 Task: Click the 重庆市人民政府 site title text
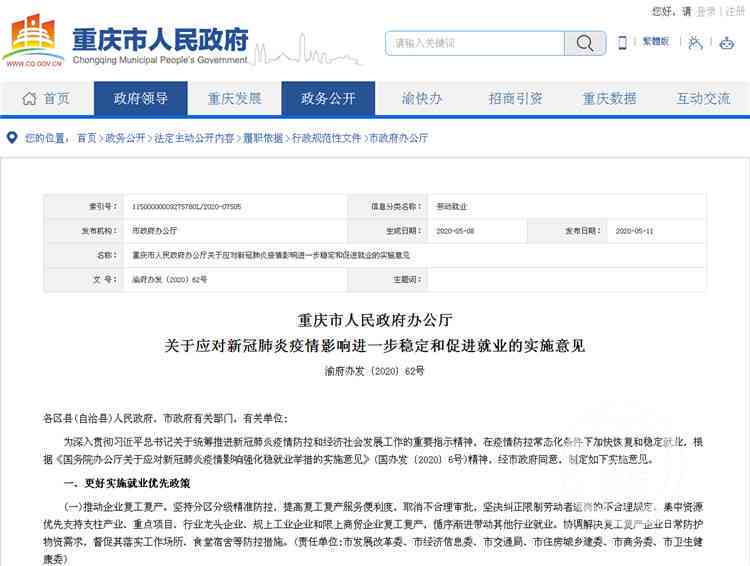160,39
